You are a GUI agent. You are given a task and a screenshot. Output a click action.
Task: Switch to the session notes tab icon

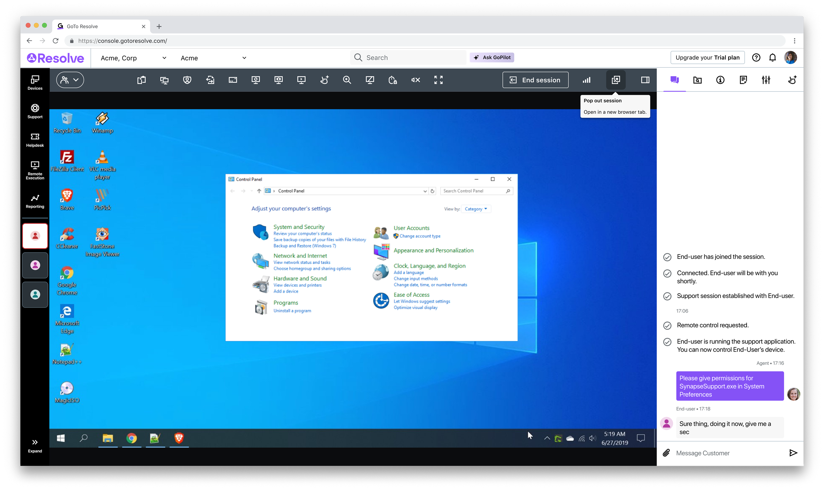click(743, 80)
